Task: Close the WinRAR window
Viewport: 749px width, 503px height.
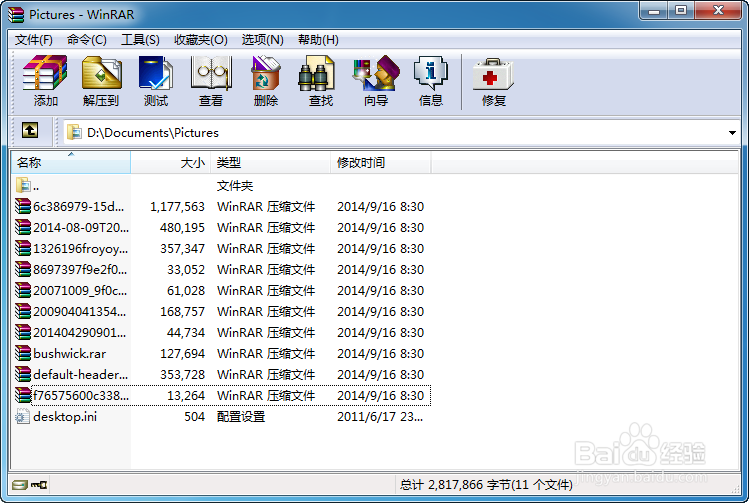Action: [718, 11]
